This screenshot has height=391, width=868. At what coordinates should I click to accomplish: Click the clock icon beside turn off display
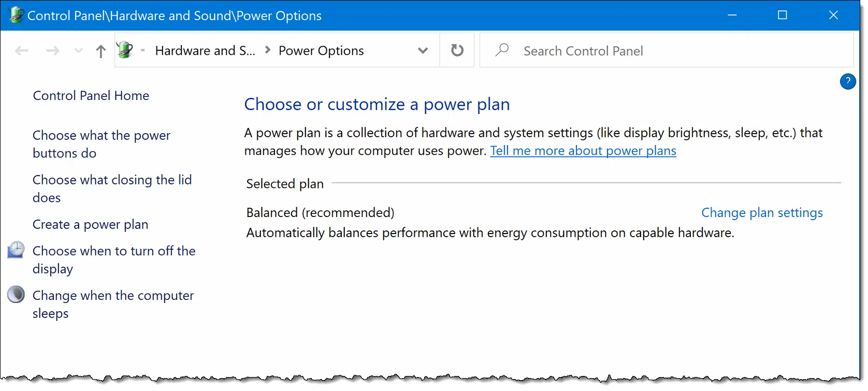tap(16, 250)
